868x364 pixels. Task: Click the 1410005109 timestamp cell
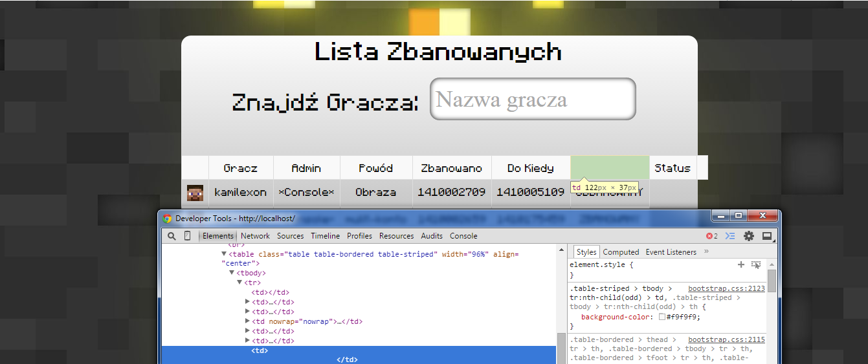(531, 192)
